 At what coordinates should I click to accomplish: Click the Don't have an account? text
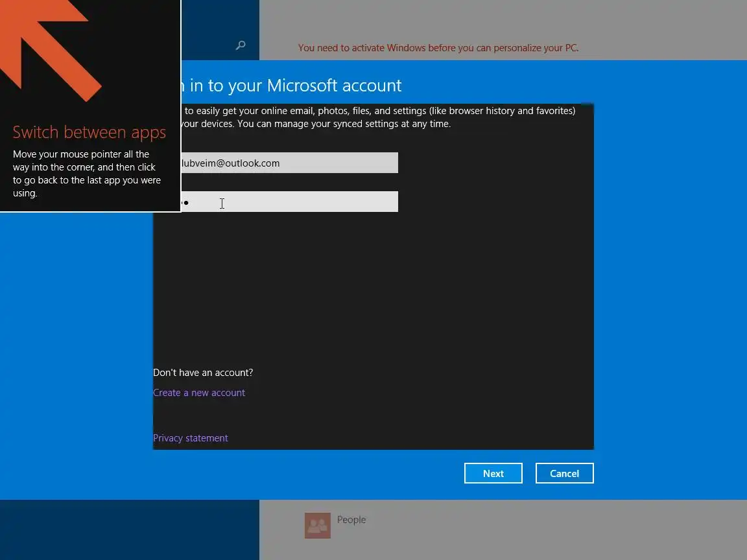tap(203, 373)
